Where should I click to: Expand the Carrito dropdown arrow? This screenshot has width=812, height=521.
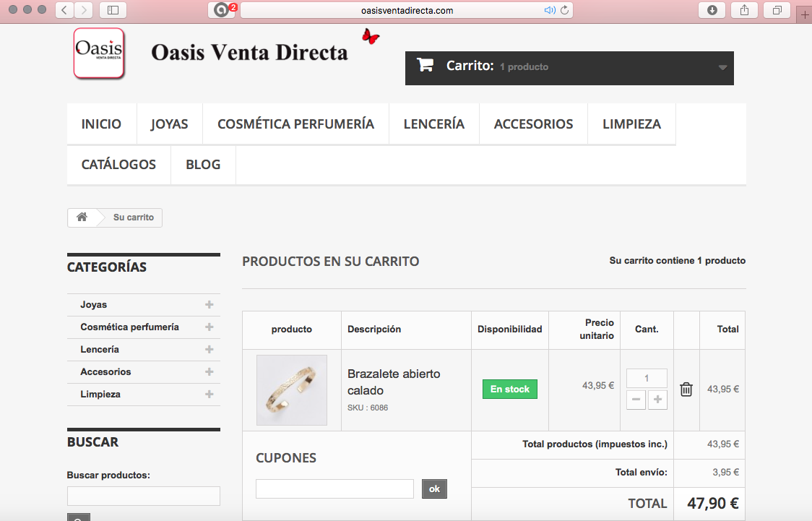tap(722, 67)
